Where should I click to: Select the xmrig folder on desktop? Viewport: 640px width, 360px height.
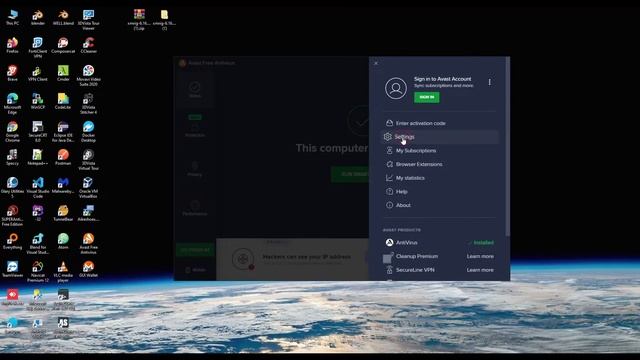coord(164,20)
